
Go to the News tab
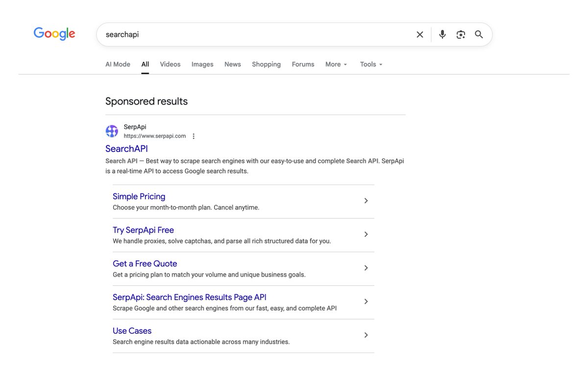pyautogui.click(x=233, y=64)
